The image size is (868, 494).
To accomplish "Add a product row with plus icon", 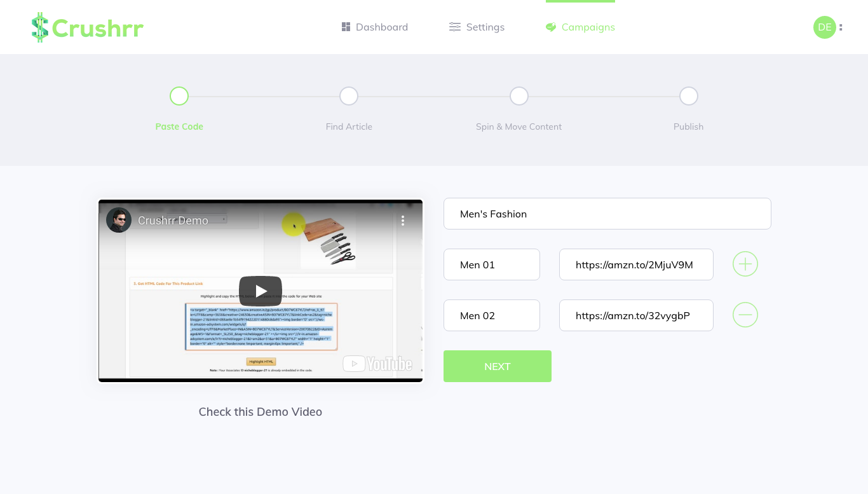I will click(745, 264).
